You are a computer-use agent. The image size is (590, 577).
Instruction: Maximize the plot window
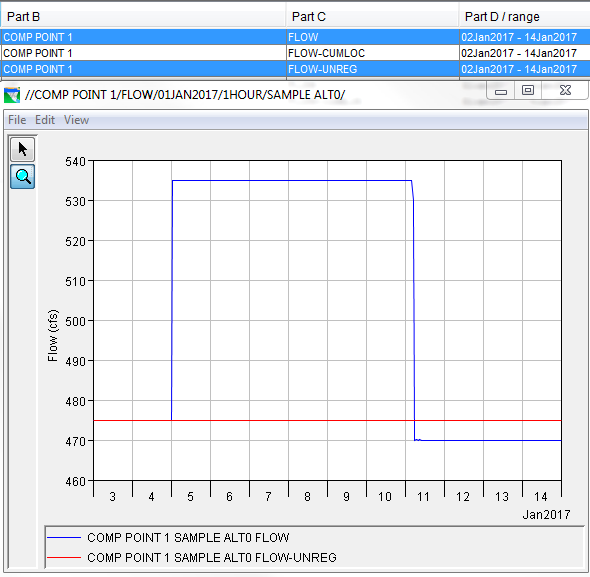[x=528, y=90]
